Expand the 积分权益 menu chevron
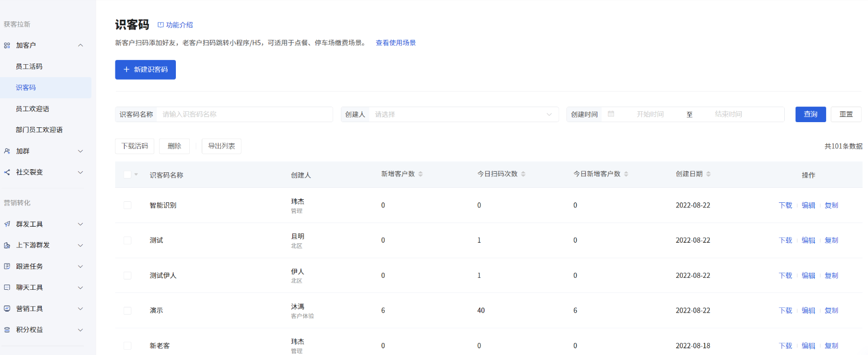868x355 pixels. tap(80, 330)
